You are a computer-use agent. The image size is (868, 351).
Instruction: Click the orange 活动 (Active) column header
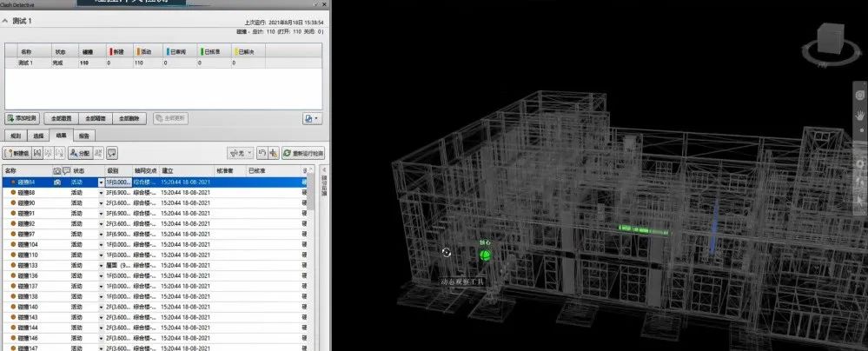pyautogui.click(x=145, y=52)
